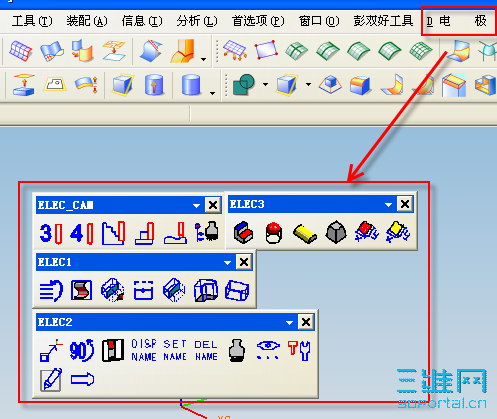The height and width of the screenshot is (419, 497).
Task: Close the ELEC1 toolbar
Action: point(244,262)
